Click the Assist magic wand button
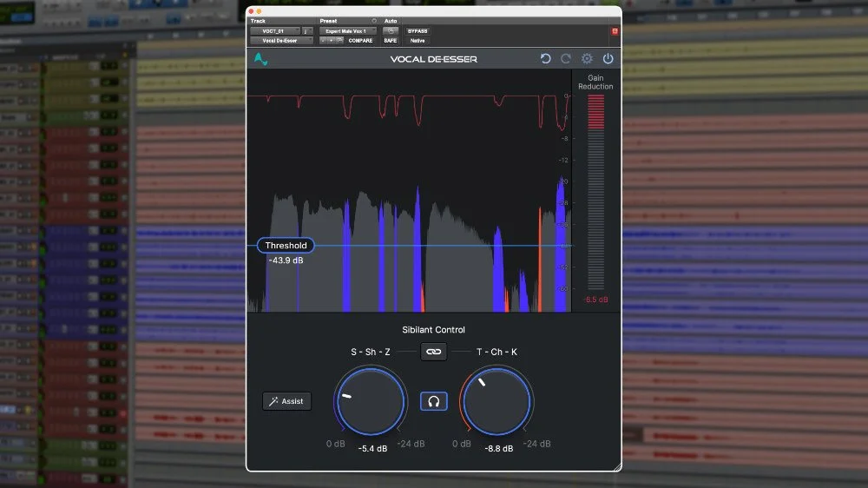Screen dimensions: 868x488 coord(286,401)
